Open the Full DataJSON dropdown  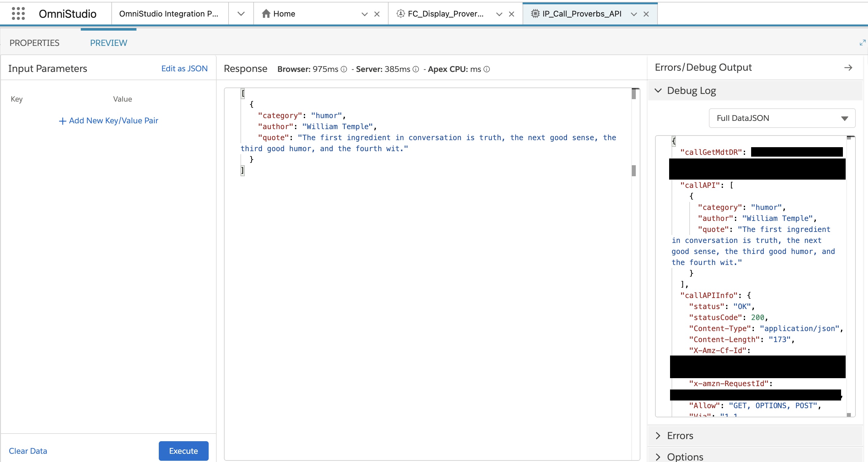(x=782, y=118)
